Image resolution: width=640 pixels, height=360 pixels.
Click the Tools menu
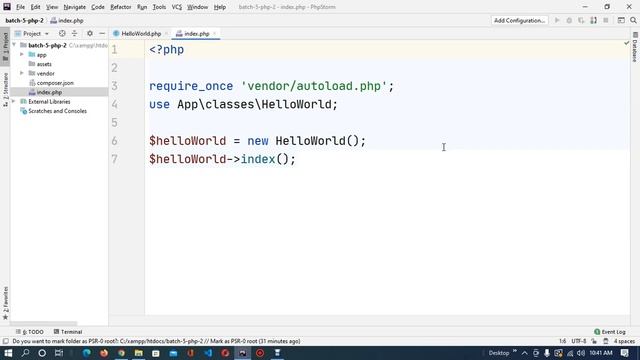pyautogui.click(x=159, y=7)
